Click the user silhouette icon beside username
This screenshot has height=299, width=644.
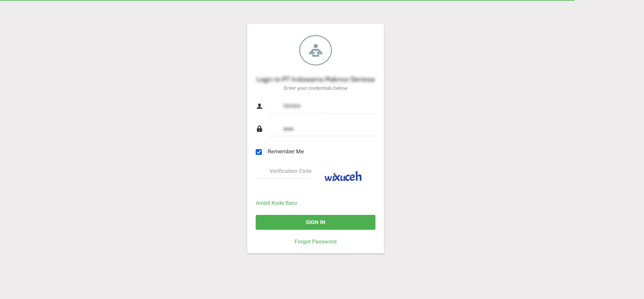pos(259,106)
